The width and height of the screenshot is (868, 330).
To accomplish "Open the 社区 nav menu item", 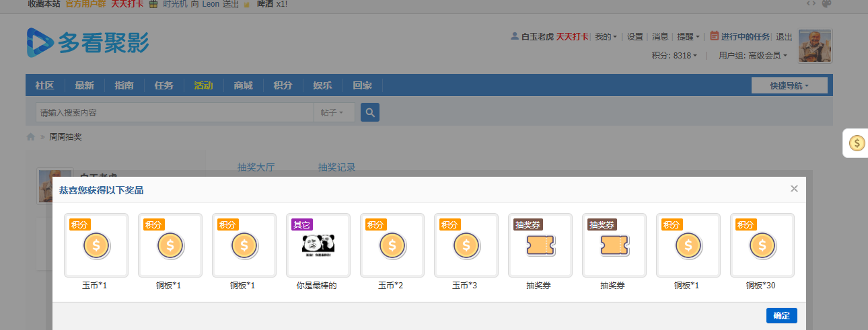I will click(x=44, y=85).
